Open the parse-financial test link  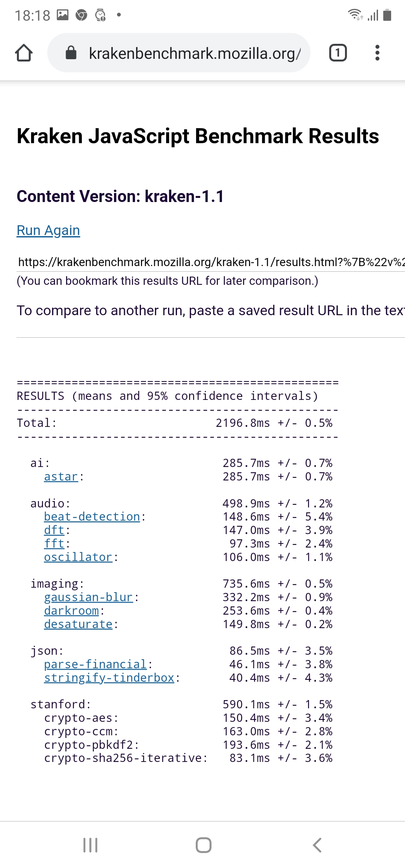95,664
